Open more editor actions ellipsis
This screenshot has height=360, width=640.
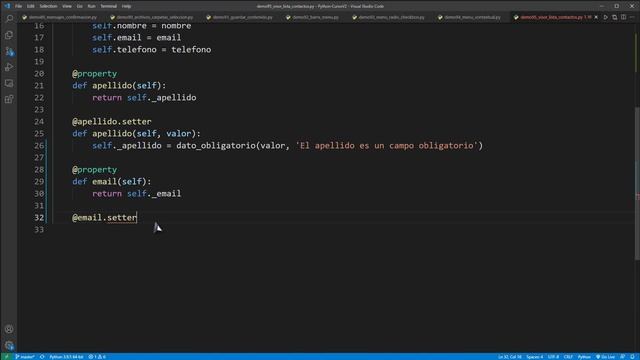(x=632, y=17)
